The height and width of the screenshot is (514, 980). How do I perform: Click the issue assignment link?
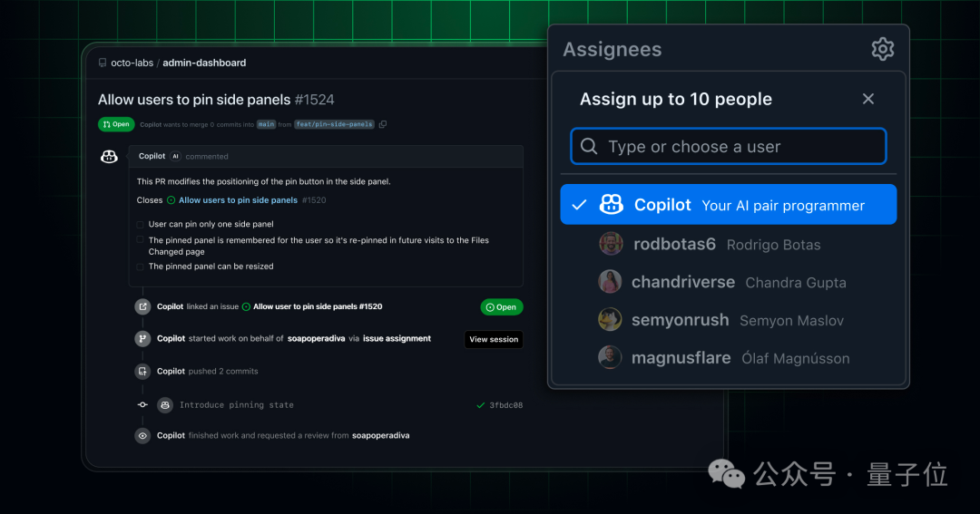point(397,338)
